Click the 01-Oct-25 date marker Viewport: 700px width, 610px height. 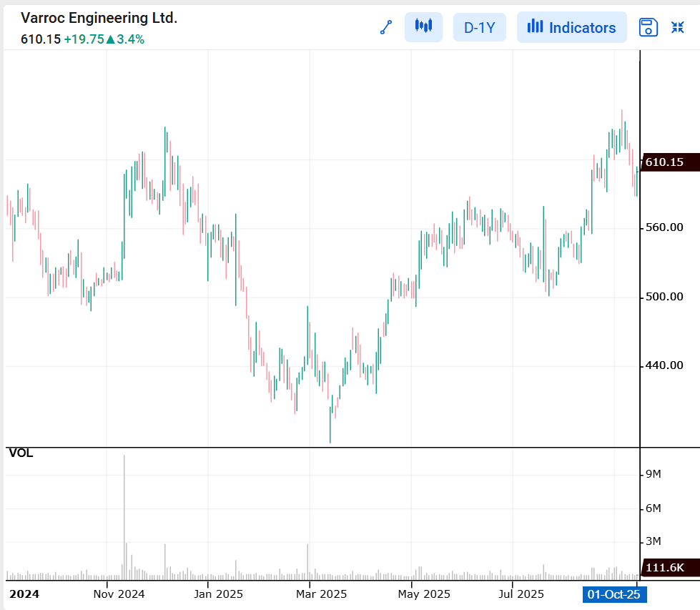[614, 594]
